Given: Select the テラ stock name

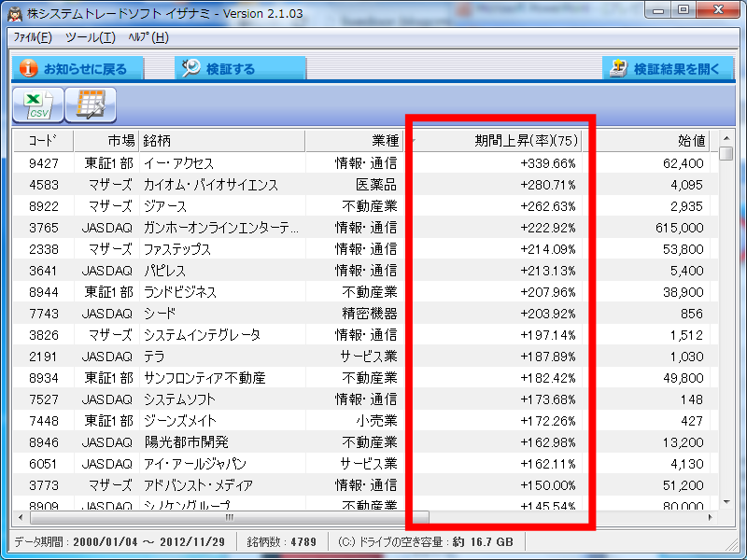Looking at the screenshot, I should (154, 357).
